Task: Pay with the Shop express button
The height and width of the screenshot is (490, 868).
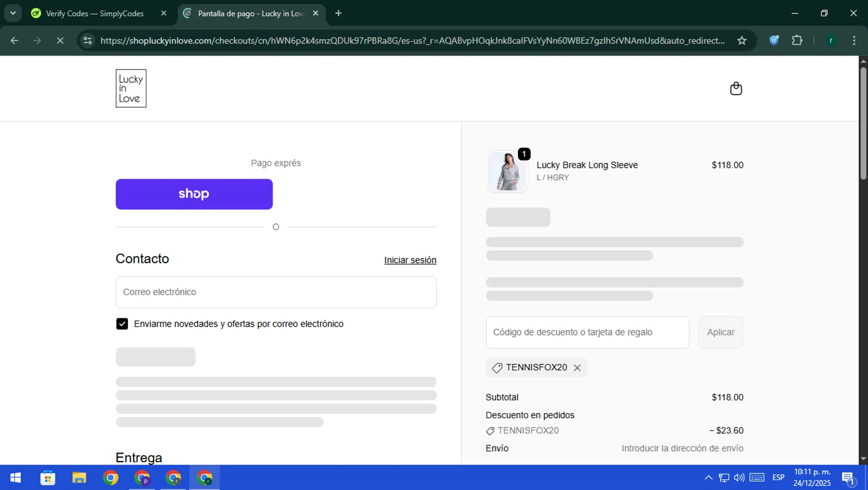Action: tap(194, 194)
